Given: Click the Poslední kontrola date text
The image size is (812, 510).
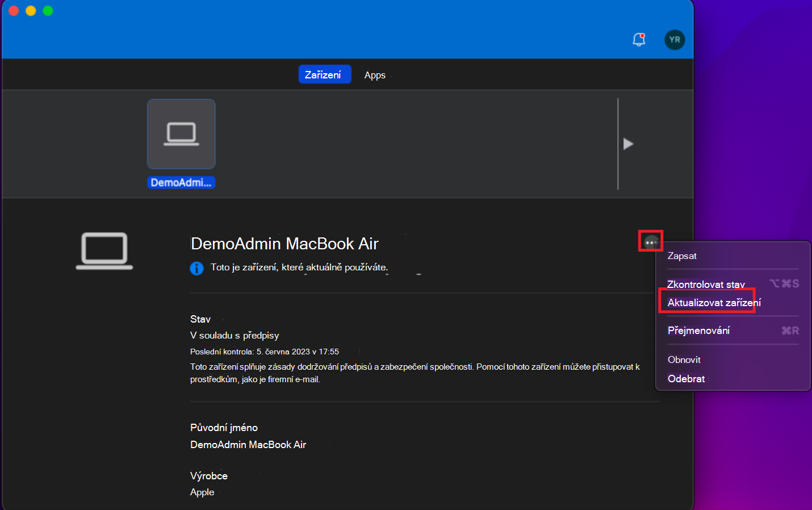Looking at the screenshot, I should coord(265,352).
